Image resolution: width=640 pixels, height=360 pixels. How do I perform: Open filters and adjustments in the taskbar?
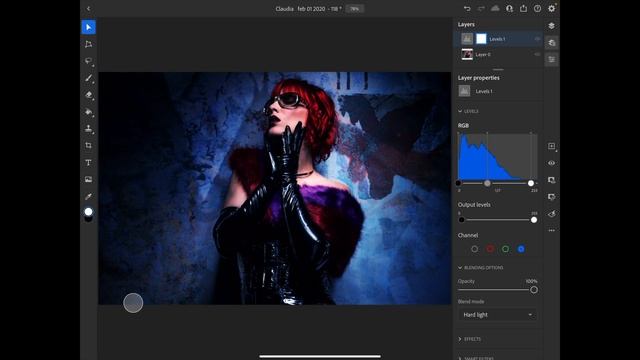tap(551, 214)
